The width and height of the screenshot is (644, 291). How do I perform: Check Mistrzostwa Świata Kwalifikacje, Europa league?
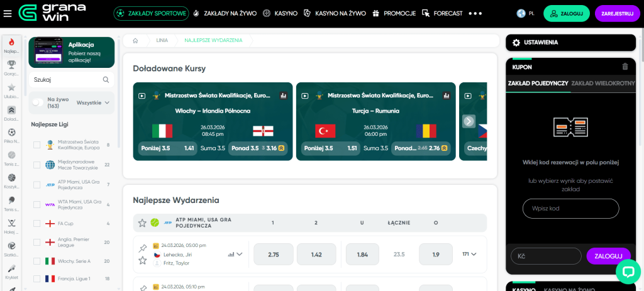[x=37, y=145]
